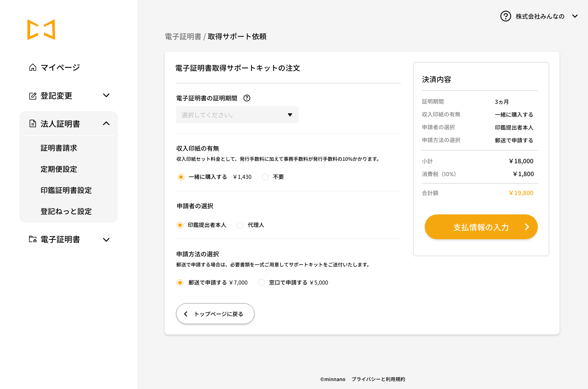This screenshot has height=389, width=588.
Task: Open 証明書請求 in the sidebar
Action: click(59, 148)
